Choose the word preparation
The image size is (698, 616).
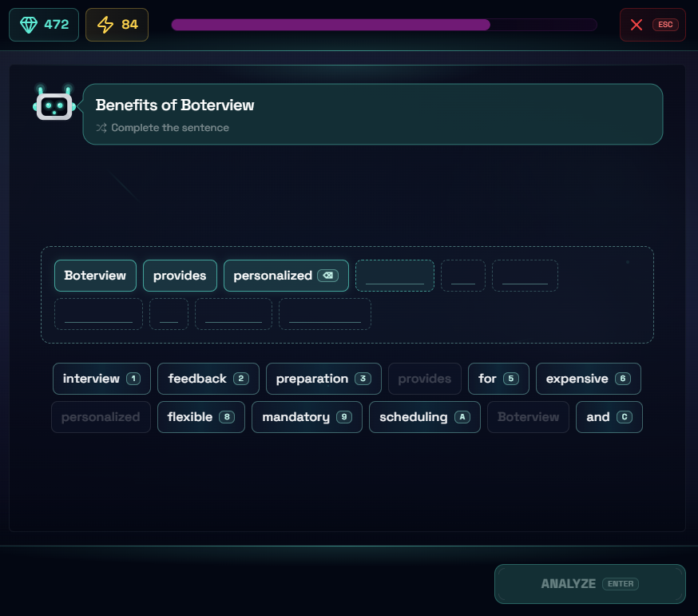pyautogui.click(x=323, y=379)
